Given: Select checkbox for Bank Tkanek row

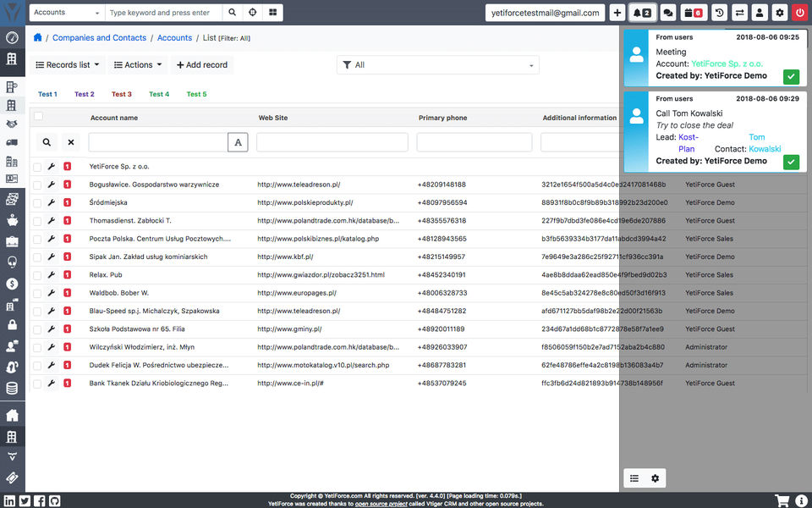Looking at the screenshot, I should [37, 384].
